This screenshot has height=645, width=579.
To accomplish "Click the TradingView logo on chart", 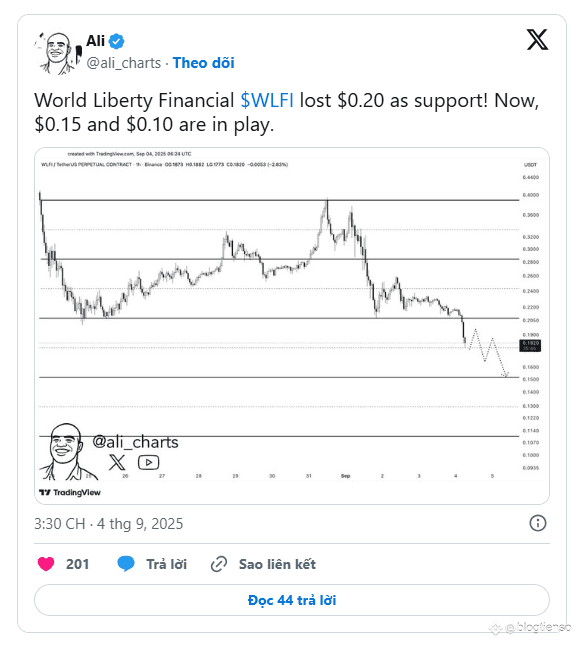I will 70,492.
